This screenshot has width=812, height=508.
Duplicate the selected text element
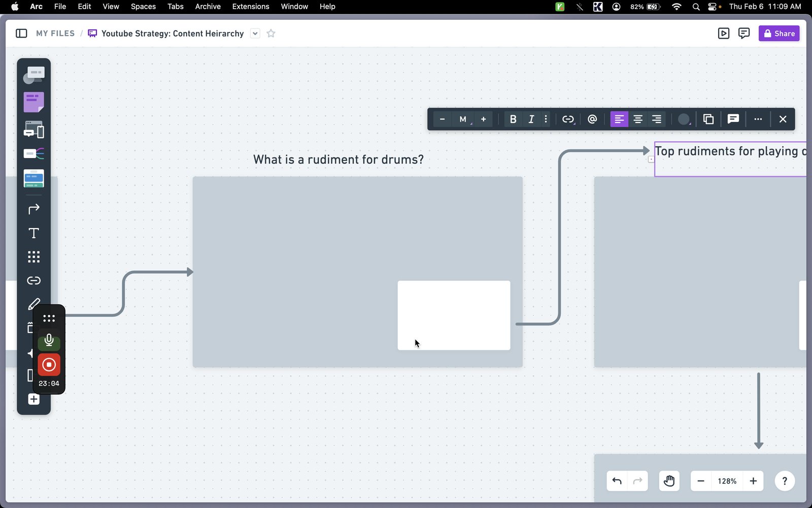708,119
